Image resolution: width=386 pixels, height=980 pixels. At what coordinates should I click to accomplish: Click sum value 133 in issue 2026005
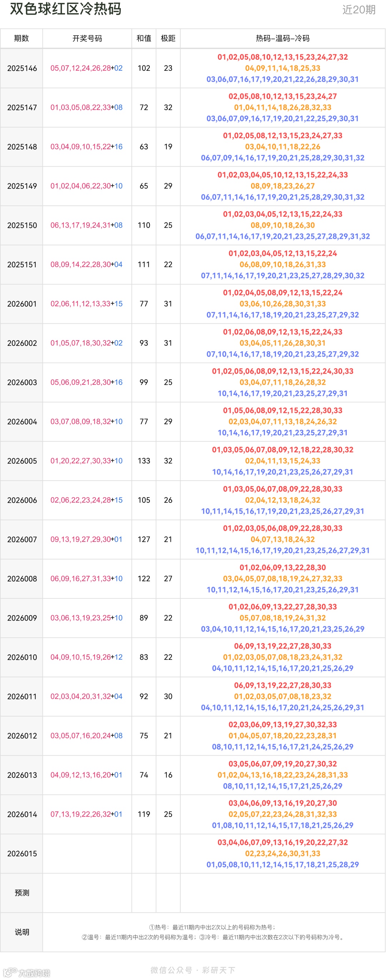pyautogui.click(x=144, y=461)
